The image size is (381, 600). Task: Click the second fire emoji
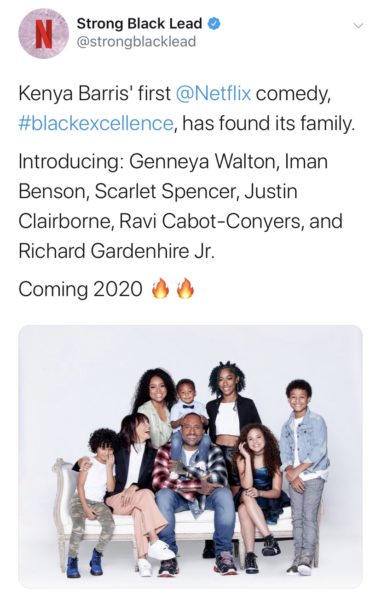pos(185,289)
